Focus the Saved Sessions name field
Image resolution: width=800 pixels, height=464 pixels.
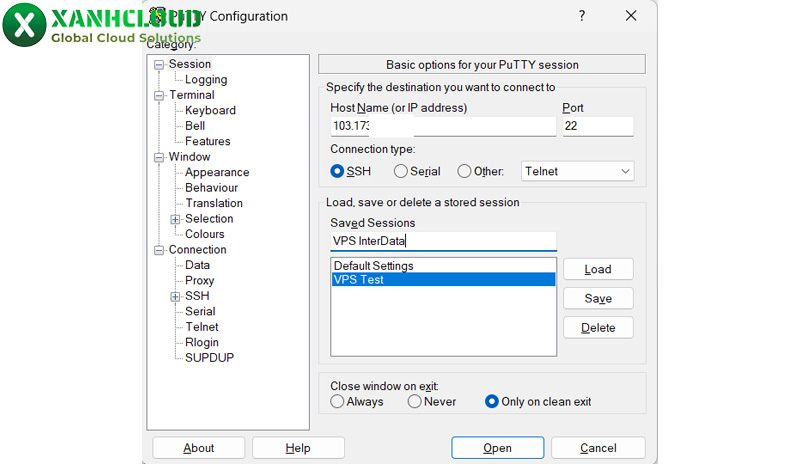443,241
